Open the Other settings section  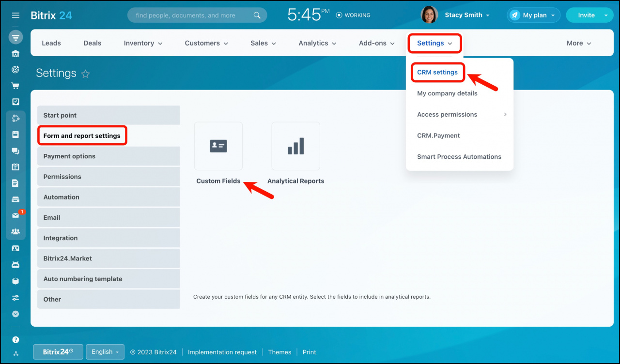pos(108,299)
